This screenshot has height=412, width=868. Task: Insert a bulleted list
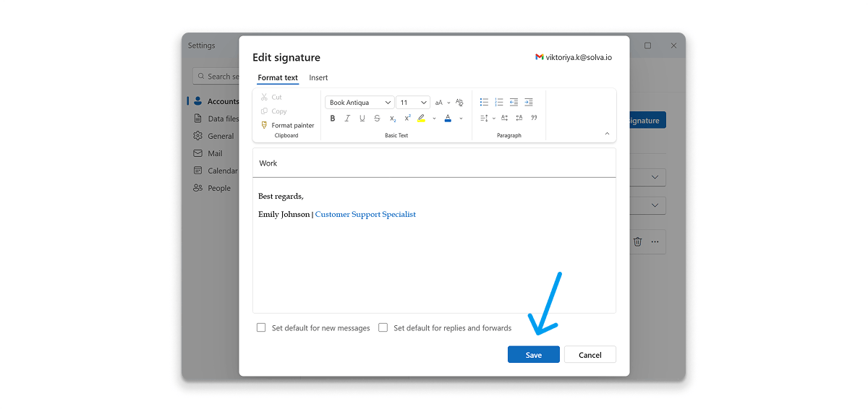[484, 103]
